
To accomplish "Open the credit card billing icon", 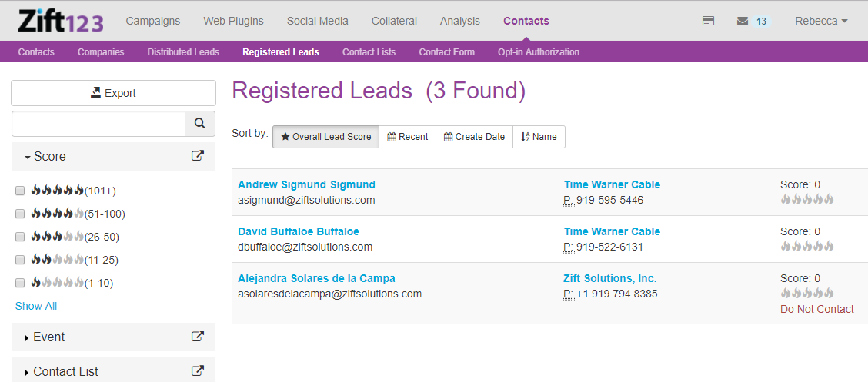I will (x=707, y=21).
